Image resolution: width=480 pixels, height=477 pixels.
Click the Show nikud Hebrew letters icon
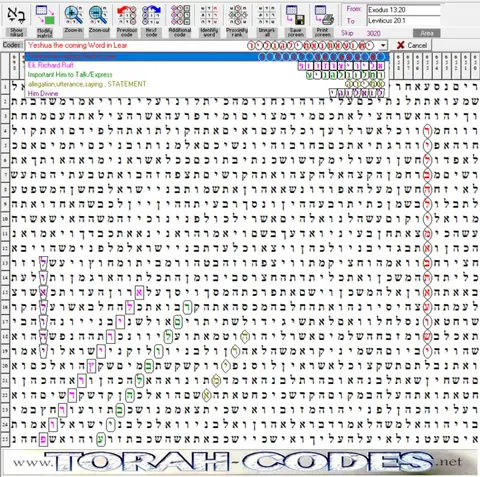(15, 15)
